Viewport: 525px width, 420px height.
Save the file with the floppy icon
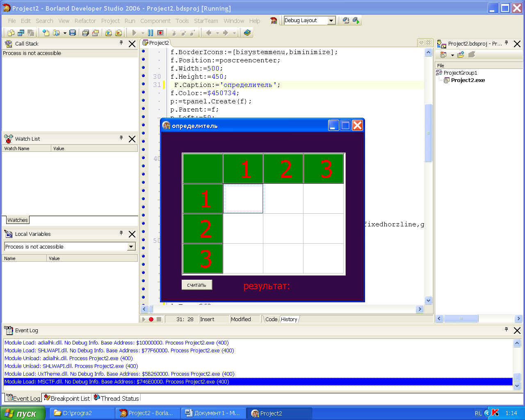click(73, 33)
